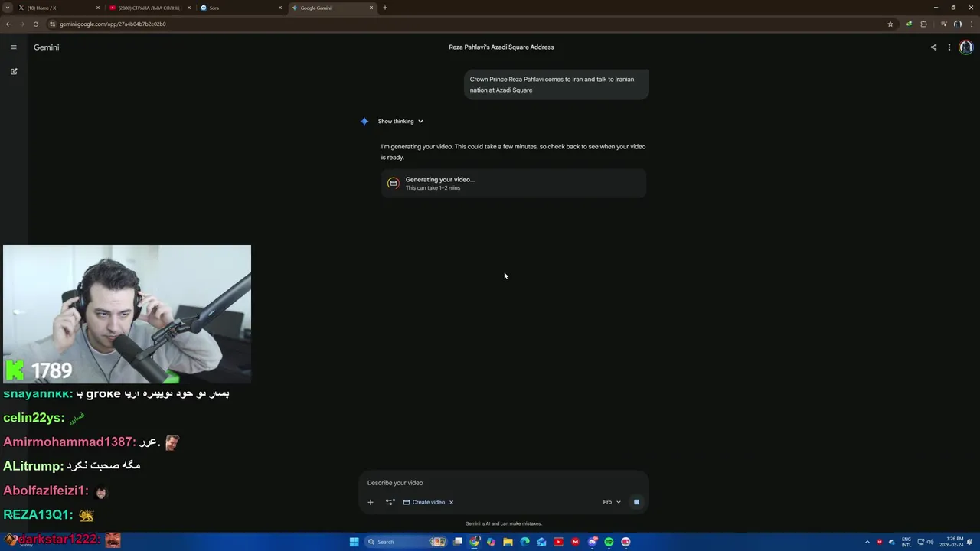Click the address bar URL gemini.google.com

click(x=113, y=24)
